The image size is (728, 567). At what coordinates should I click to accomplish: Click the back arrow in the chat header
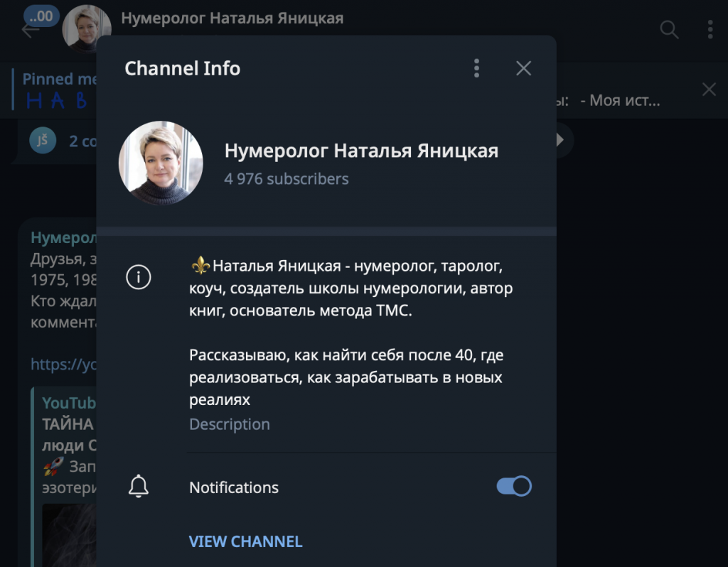(28, 31)
